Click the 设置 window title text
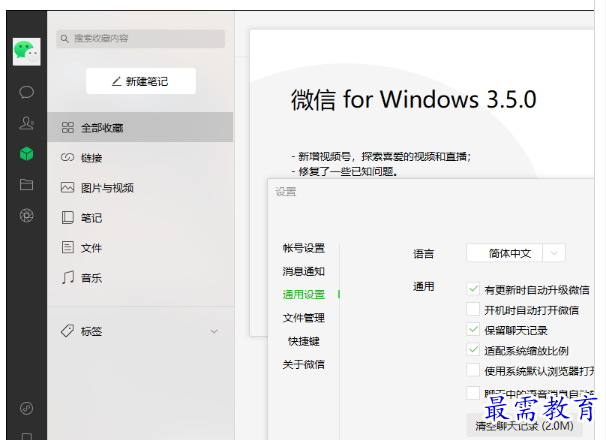The image size is (606, 440). click(286, 192)
